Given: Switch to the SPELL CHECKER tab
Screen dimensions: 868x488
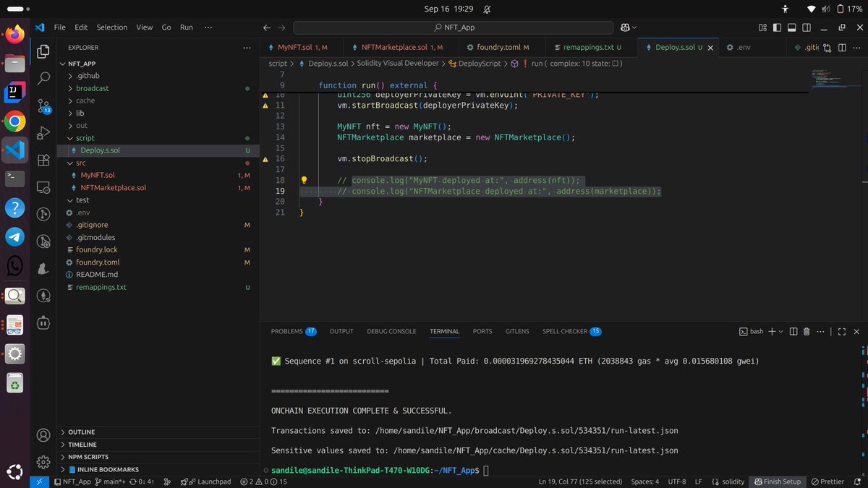Looking at the screenshot, I should (x=571, y=331).
